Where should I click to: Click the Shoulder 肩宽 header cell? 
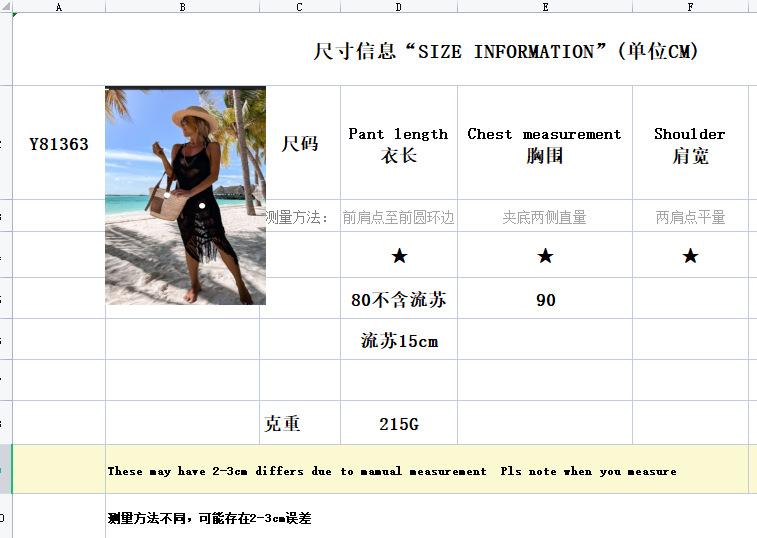point(690,144)
